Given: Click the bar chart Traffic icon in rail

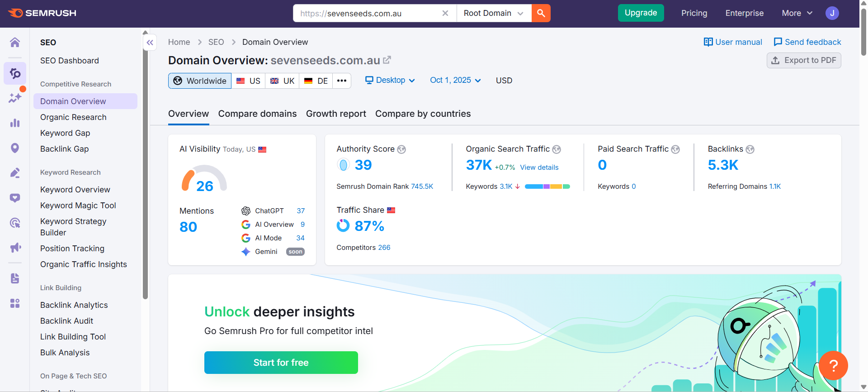Looking at the screenshot, I should (x=15, y=123).
